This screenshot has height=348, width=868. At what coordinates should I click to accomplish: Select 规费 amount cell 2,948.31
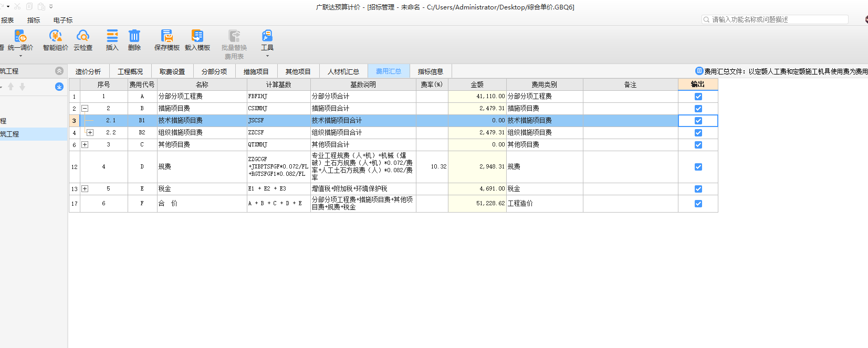tap(477, 167)
